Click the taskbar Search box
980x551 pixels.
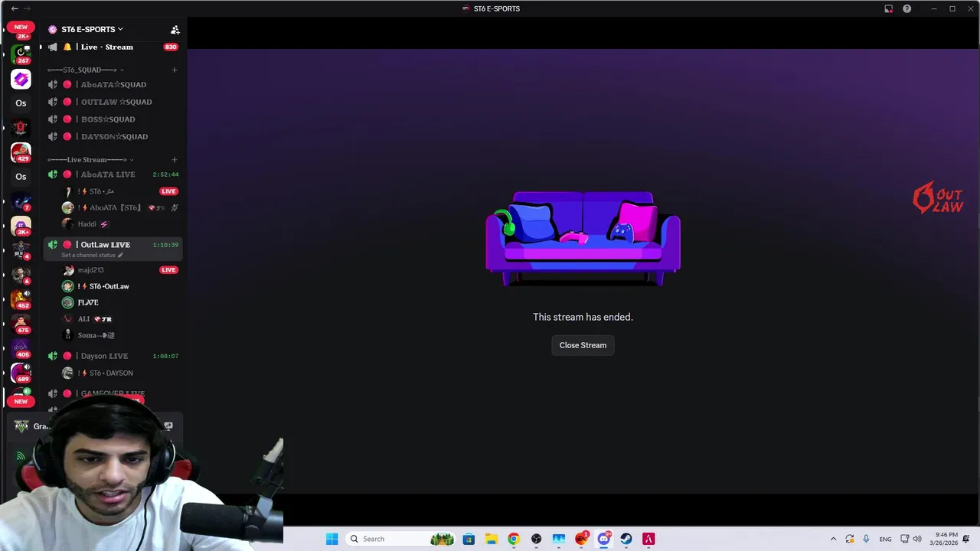tap(400, 539)
